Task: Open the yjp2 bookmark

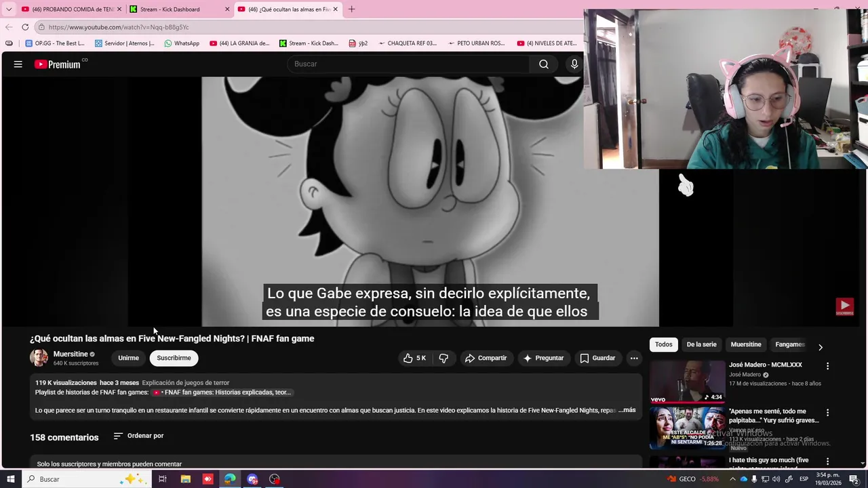Action: point(358,43)
